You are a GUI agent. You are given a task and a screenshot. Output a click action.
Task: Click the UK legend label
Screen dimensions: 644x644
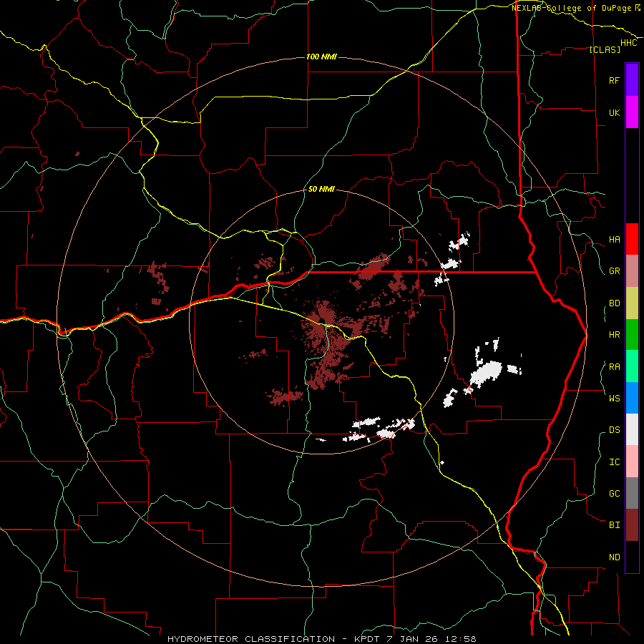pyautogui.click(x=614, y=112)
